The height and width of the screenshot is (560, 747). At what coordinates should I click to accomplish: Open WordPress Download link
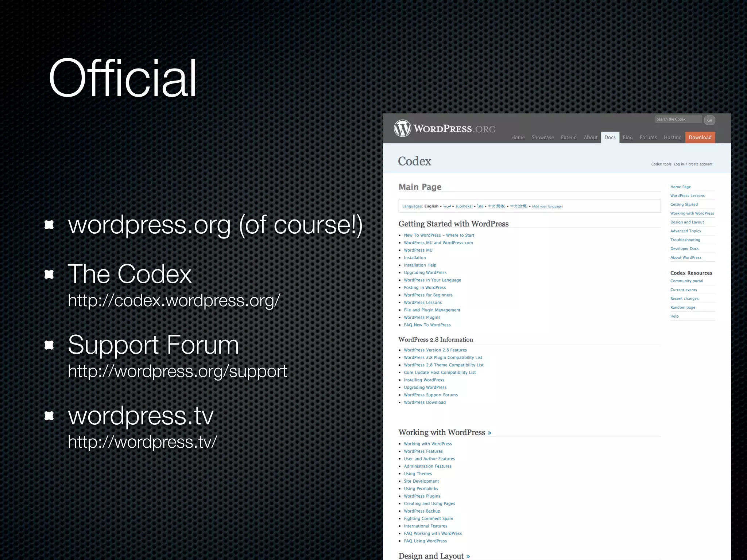pyautogui.click(x=425, y=402)
